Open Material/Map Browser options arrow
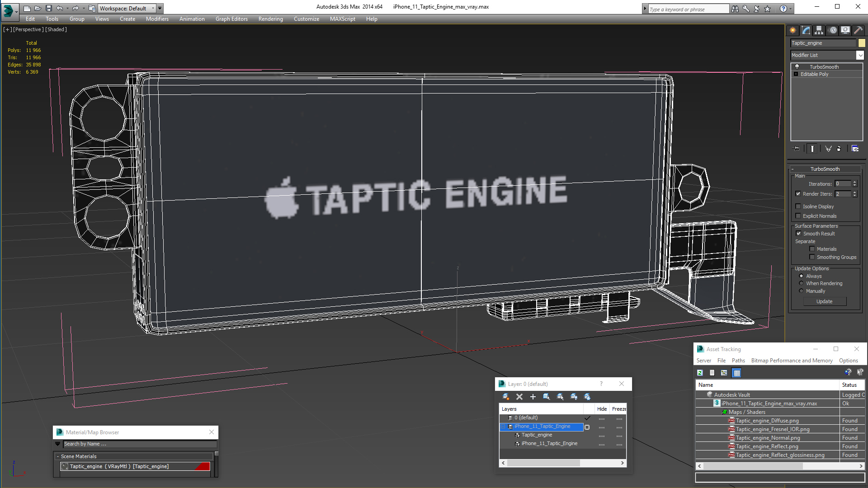Screen dimensions: 868x488 [x=58, y=444]
